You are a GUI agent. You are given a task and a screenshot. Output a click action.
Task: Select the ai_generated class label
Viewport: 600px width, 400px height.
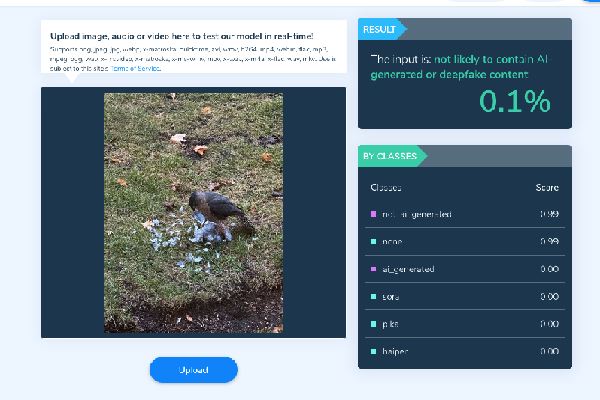408,269
